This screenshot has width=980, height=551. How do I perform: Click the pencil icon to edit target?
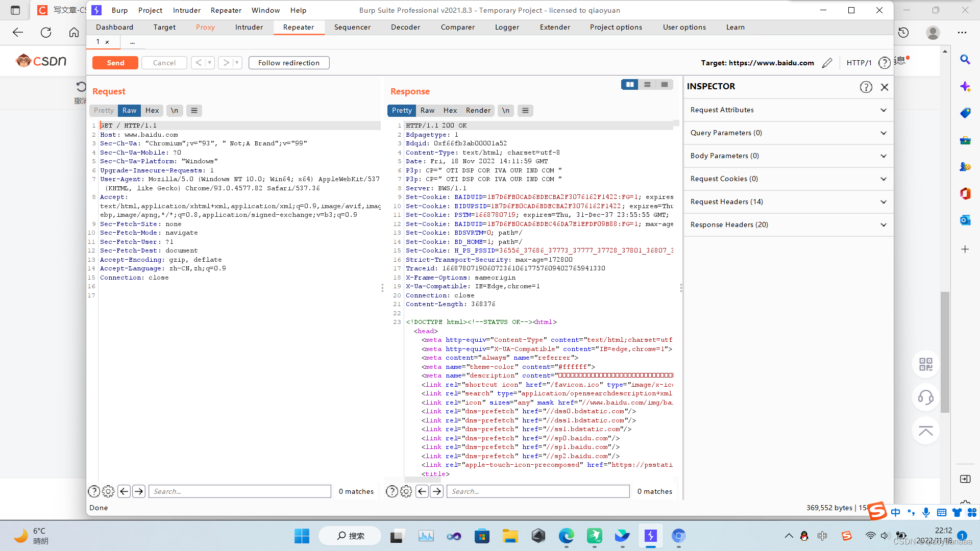tap(827, 63)
